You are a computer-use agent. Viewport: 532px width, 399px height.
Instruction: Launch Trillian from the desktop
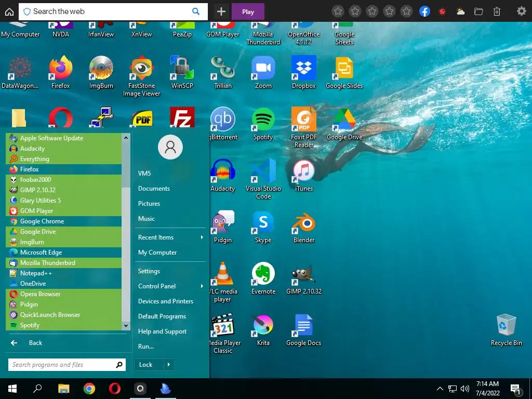(222, 72)
